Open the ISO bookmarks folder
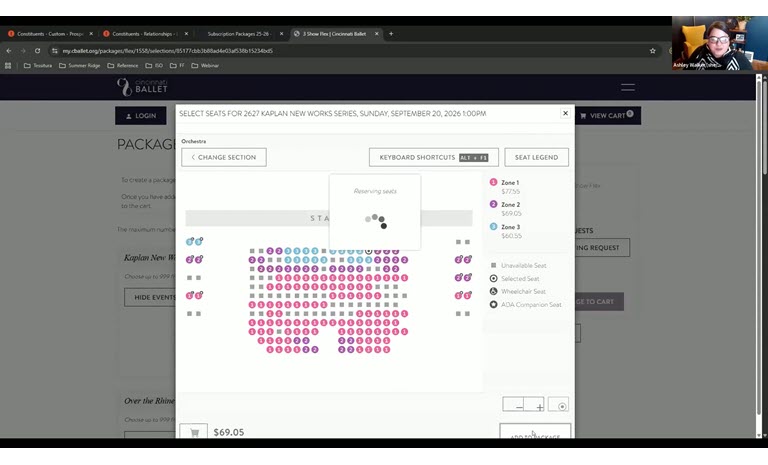Screen dimensions: 768x465 point(154,65)
